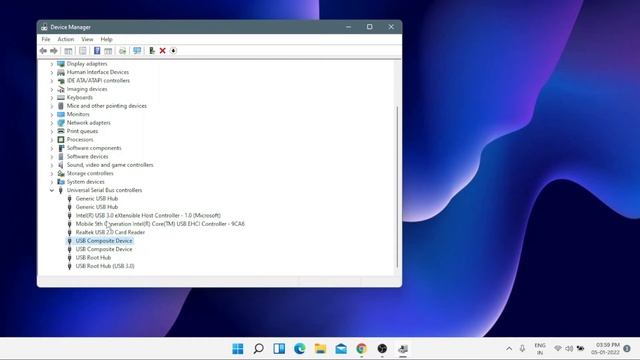Click the Device Manager taskbar icon

(403, 349)
